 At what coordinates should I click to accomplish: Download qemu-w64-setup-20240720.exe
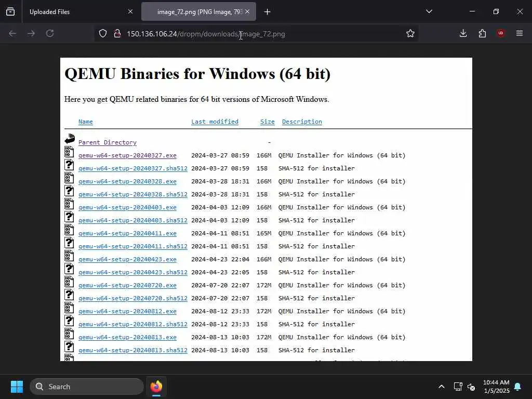click(x=127, y=285)
